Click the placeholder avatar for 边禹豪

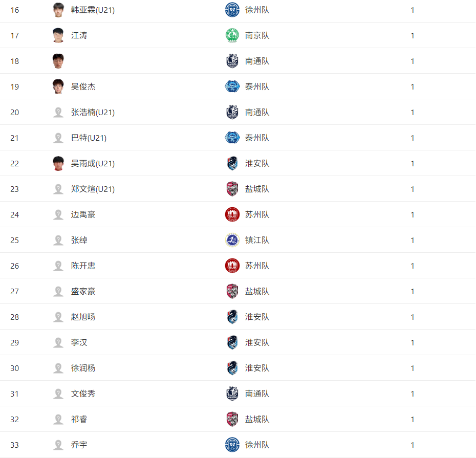click(x=58, y=214)
